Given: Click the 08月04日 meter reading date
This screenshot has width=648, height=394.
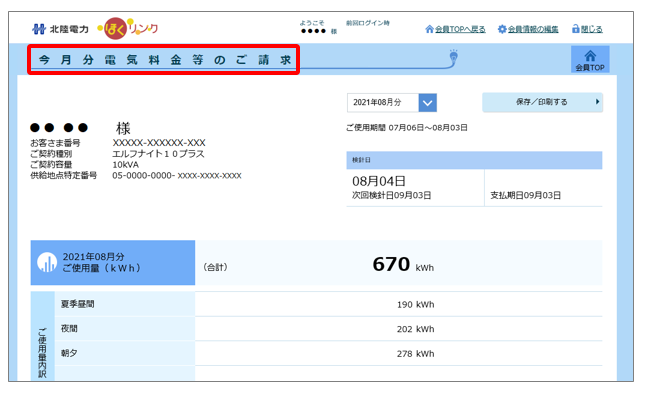Looking at the screenshot, I should pyautogui.click(x=379, y=181).
